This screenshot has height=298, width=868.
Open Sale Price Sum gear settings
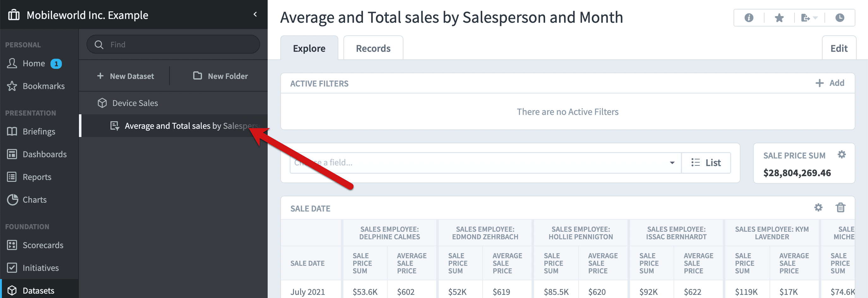[x=842, y=154]
